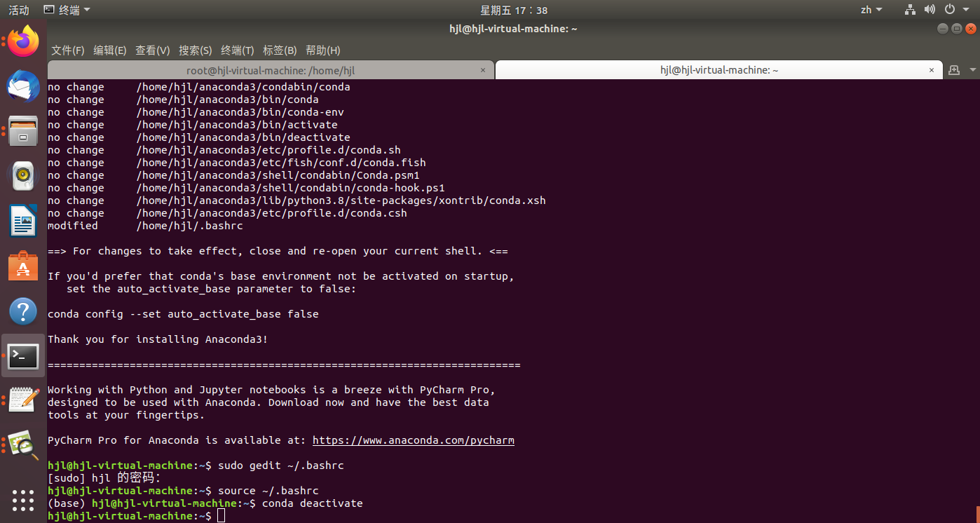
Task: Launch Rhythmbox music player from dock
Action: click(x=23, y=175)
